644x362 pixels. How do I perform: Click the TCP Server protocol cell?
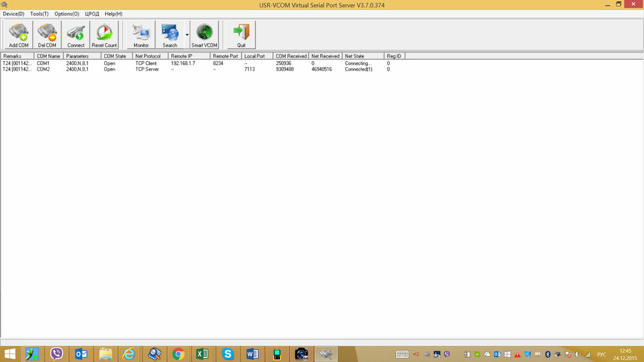coord(147,69)
